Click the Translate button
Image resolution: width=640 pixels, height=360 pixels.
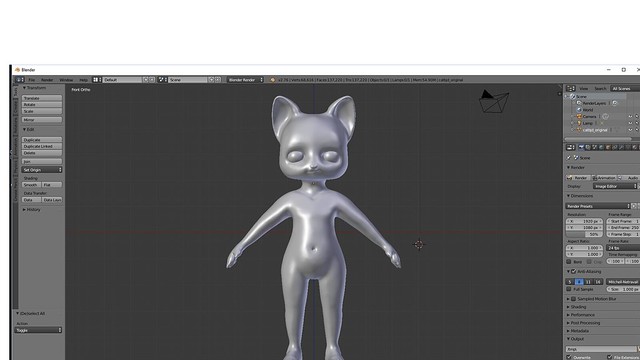pos(42,98)
